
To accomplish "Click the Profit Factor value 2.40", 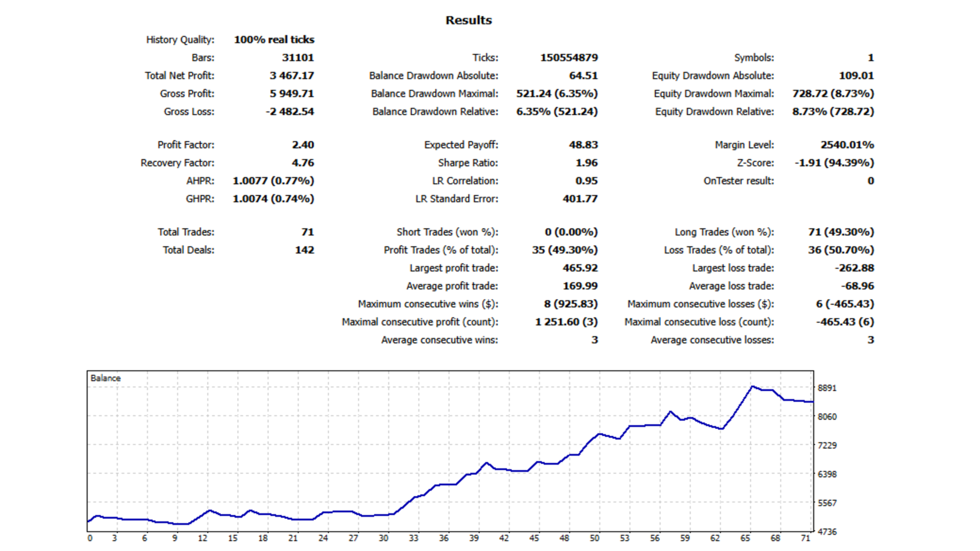I will (303, 145).
